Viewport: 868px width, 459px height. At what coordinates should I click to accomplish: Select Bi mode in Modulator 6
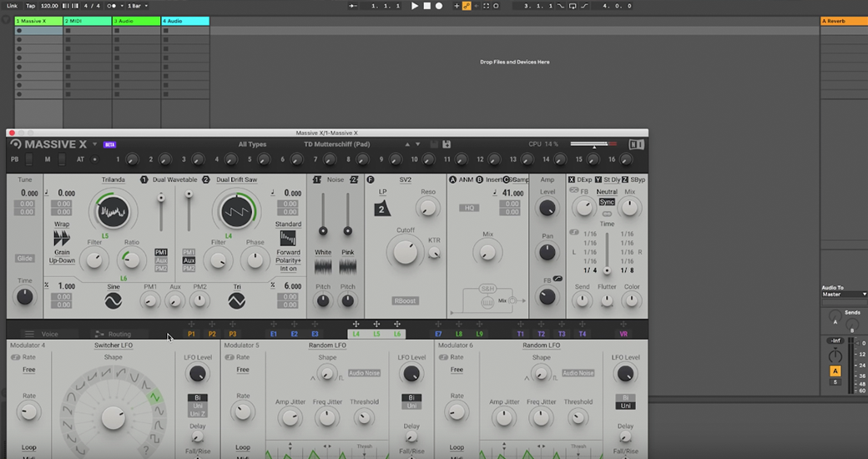625,397
